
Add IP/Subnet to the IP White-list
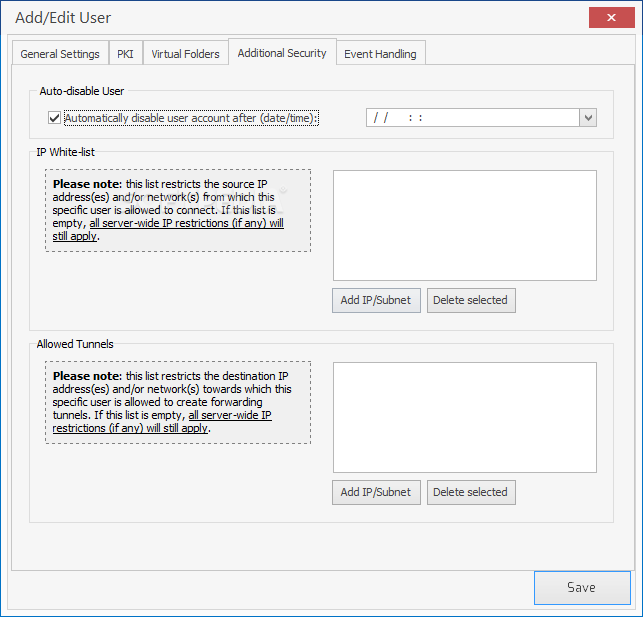pyautogui.click(x=376, y=300)
